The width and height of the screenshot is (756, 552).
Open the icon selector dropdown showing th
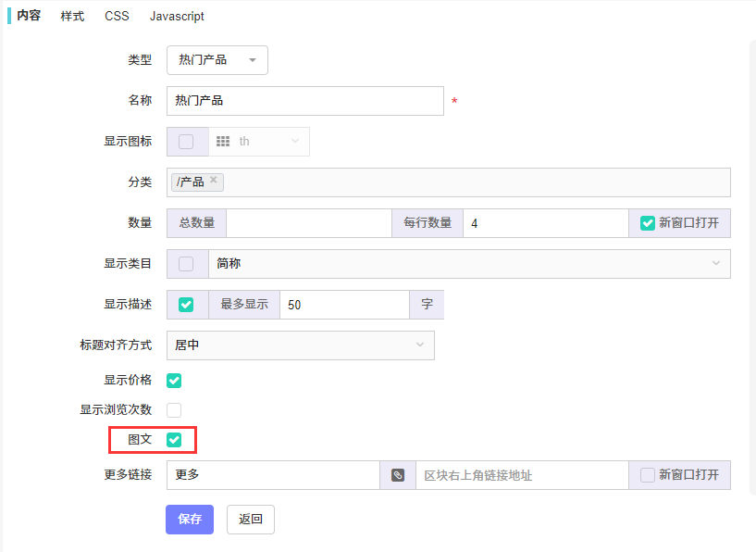pyautogui.click(x=259, y=142)
